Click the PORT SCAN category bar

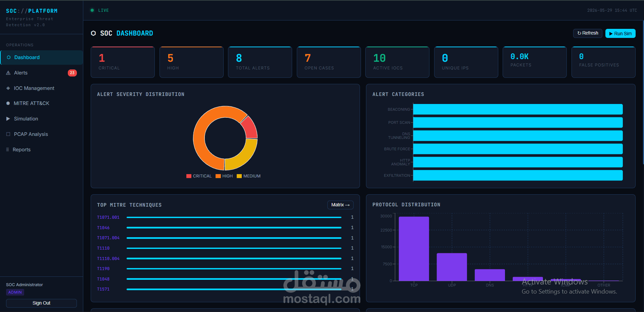click(x=518, y=122)
